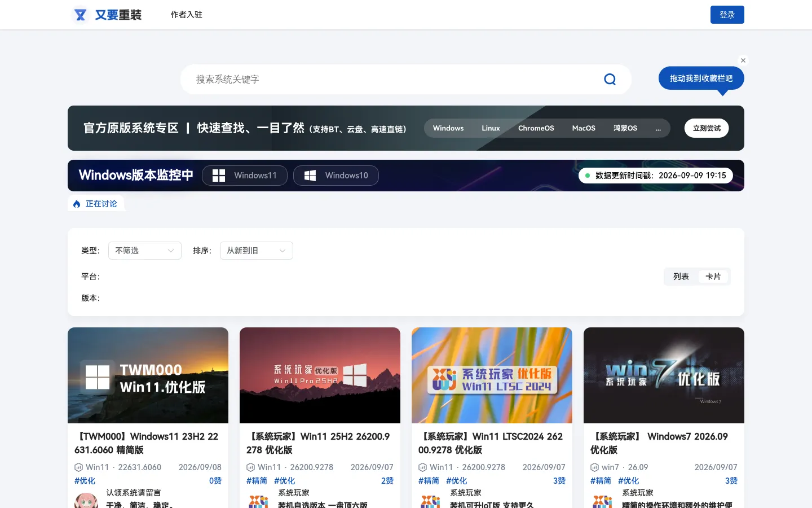Screen dimensions: 812x508
Task: Switch to 卡片 card view
Action: (x=713, y=277)
